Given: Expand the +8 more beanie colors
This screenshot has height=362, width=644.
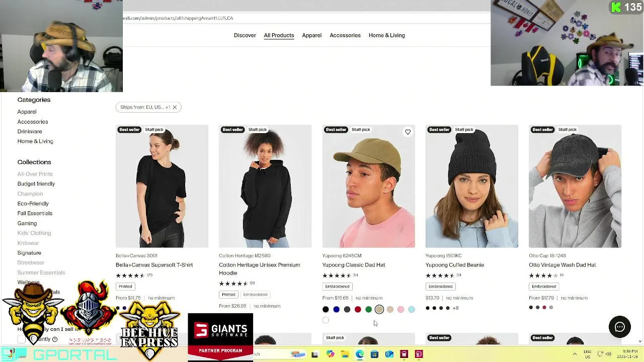Looking at the screenshot, I should click(x=455, y=308).
